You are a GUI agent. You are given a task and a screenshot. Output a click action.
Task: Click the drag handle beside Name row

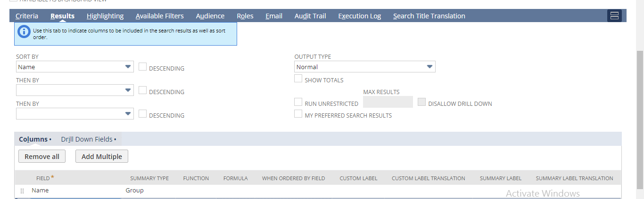(x=22, y=191)
